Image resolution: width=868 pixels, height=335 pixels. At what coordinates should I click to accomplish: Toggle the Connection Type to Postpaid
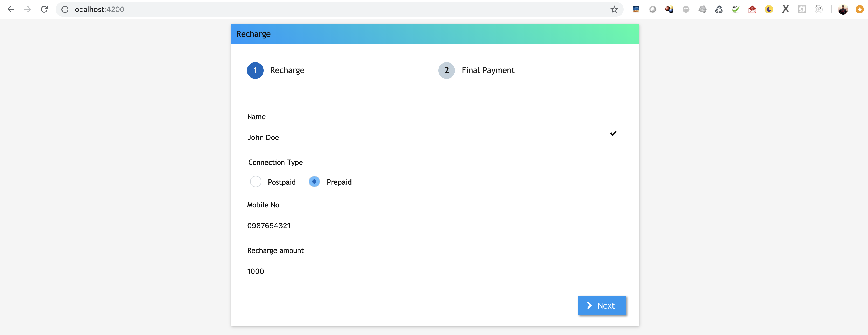255,182
